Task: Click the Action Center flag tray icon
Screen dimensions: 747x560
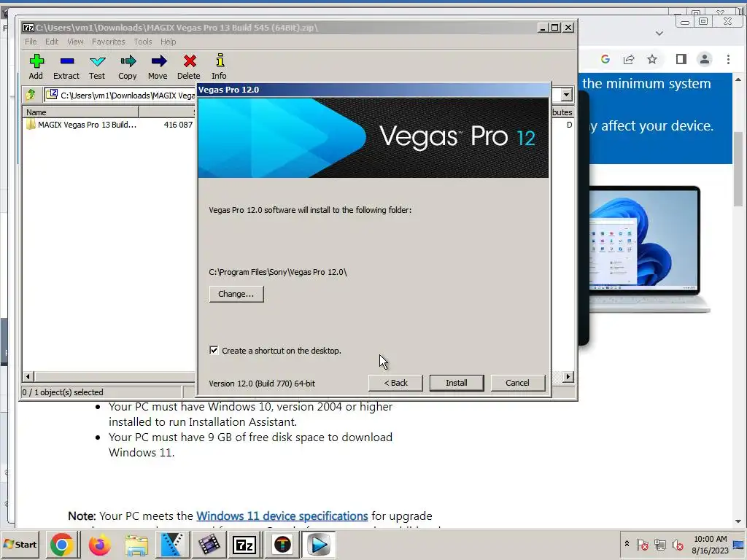Action: click(x=642, y=544)
